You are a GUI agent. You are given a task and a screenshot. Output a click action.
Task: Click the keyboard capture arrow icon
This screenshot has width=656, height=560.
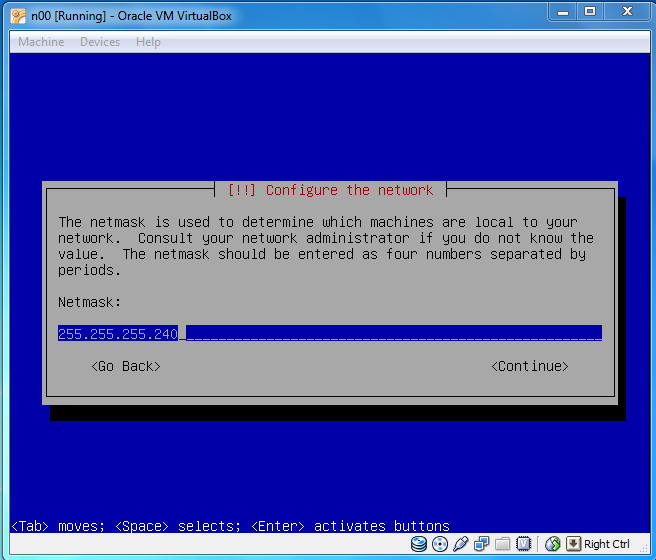573,544
